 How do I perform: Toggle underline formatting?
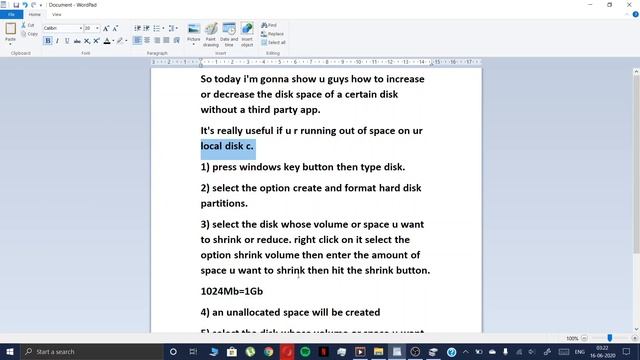coord(67,41)
